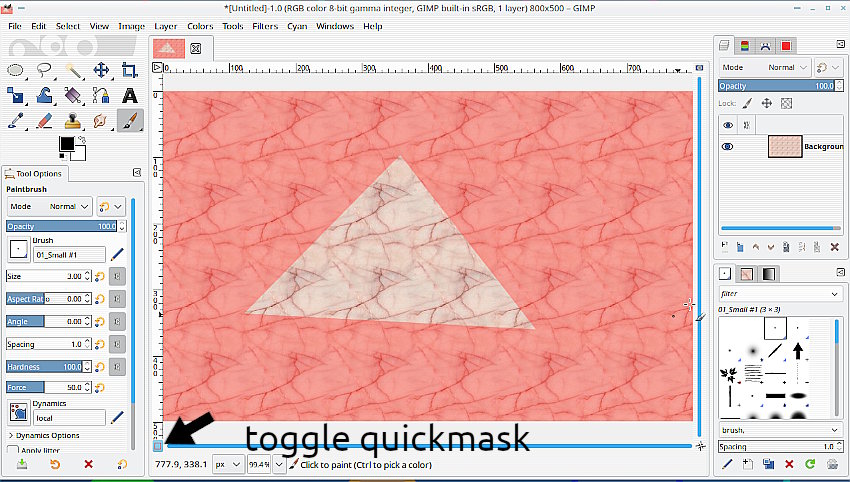Select the Bucket Fill tool
The height and width of the screenshot is (482, 850).
[73, 95]
